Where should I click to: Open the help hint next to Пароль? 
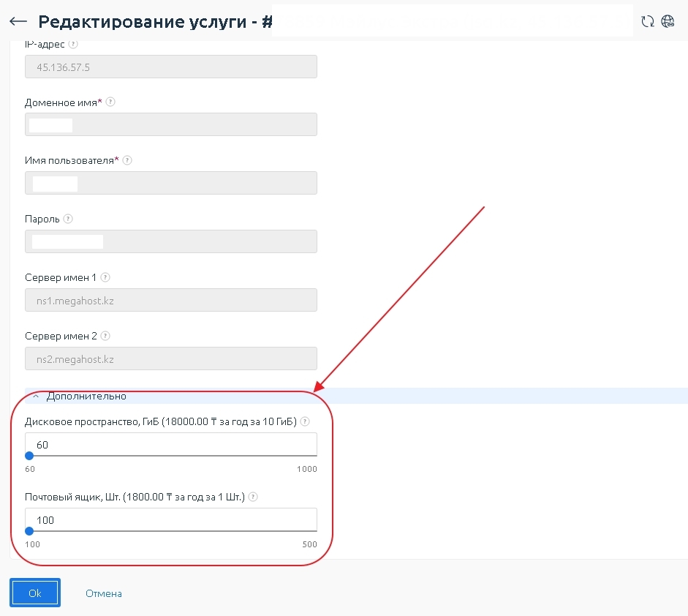68,219
